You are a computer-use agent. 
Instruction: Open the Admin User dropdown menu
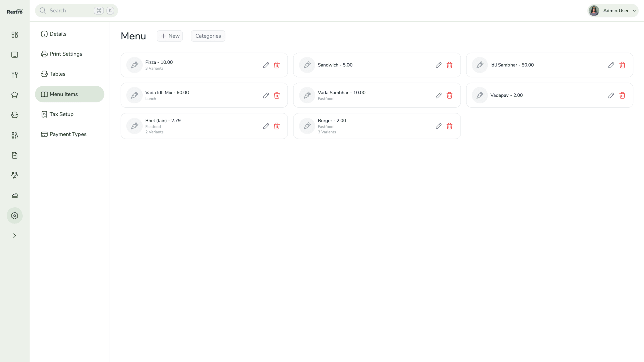point(613,11)
